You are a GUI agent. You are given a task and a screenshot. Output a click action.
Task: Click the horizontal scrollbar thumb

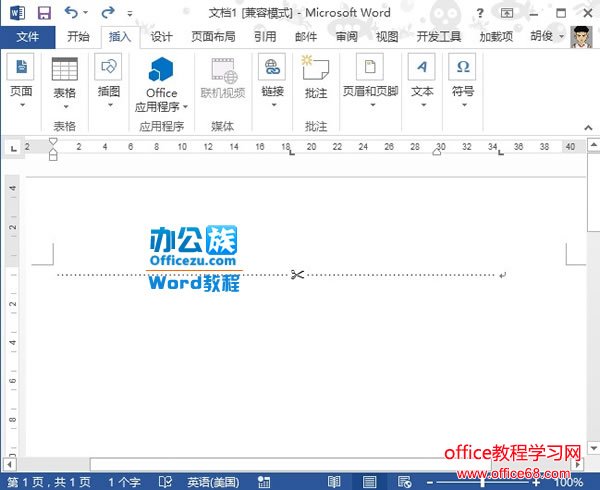291,465
